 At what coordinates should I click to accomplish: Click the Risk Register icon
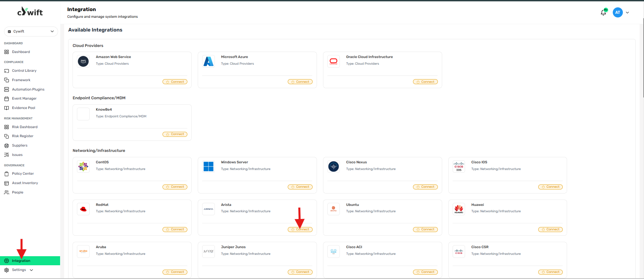click(x=6, y=136)
